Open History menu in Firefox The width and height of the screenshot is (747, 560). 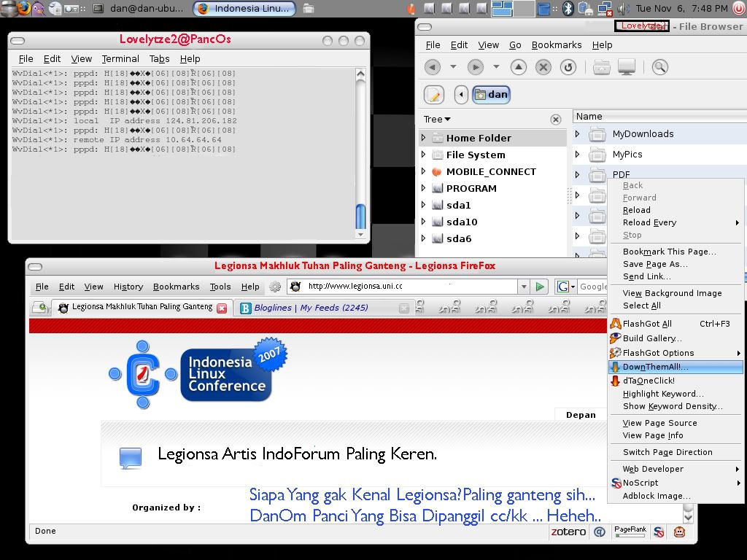(x=128, y=287)
